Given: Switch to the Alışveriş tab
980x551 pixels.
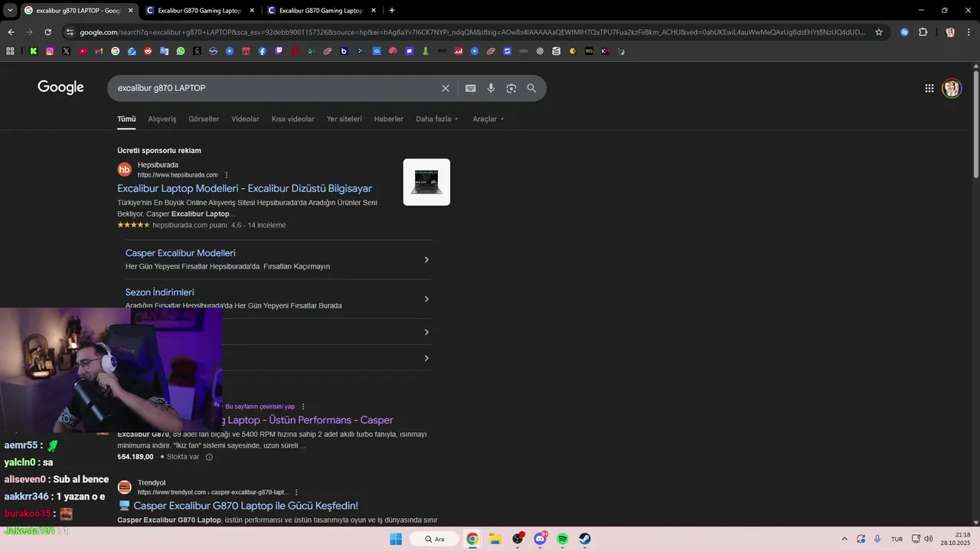Looking at the screenshot, I should [162, 119].
